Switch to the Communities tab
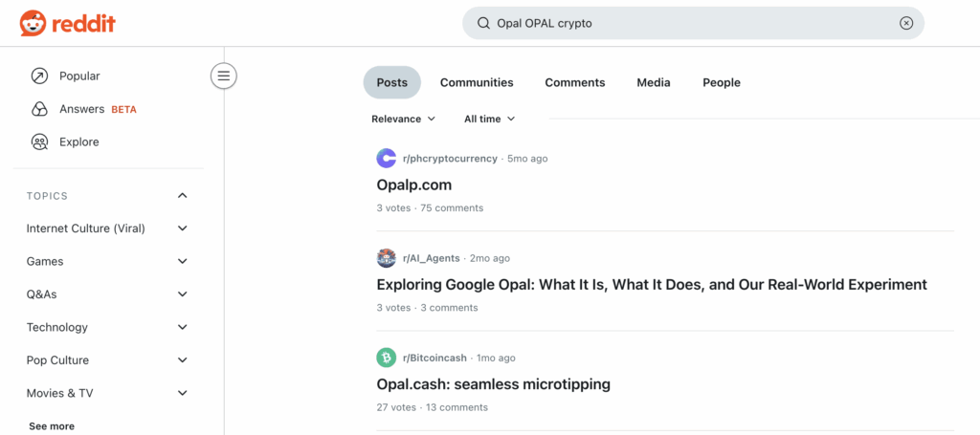 coord(477,82)
